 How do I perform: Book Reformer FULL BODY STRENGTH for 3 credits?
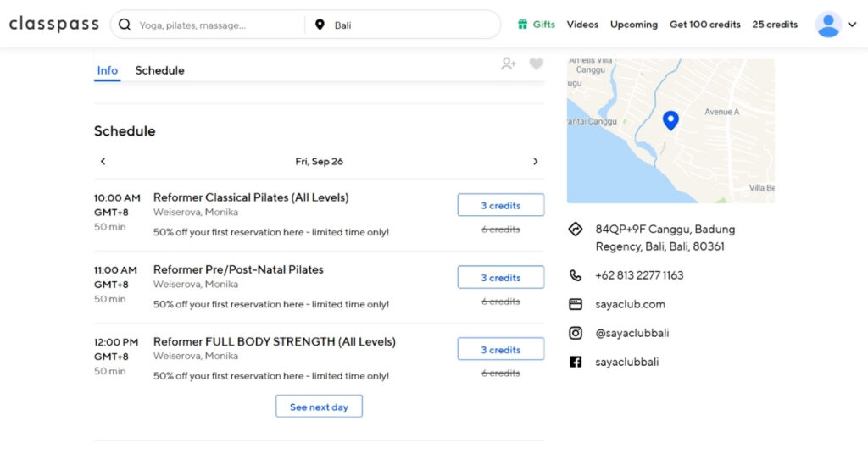[x=500, y=349]
